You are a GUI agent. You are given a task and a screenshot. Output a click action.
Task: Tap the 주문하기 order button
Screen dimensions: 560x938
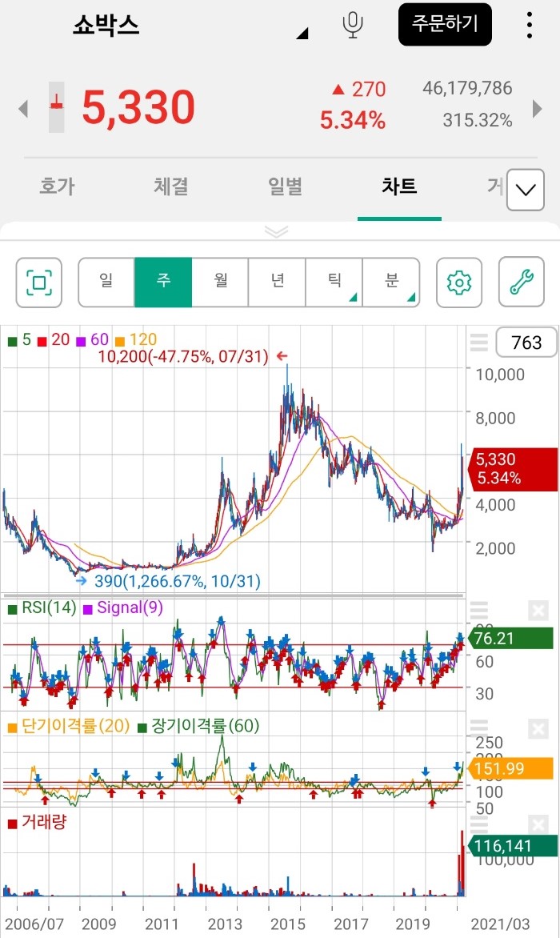tap(446, 25)
